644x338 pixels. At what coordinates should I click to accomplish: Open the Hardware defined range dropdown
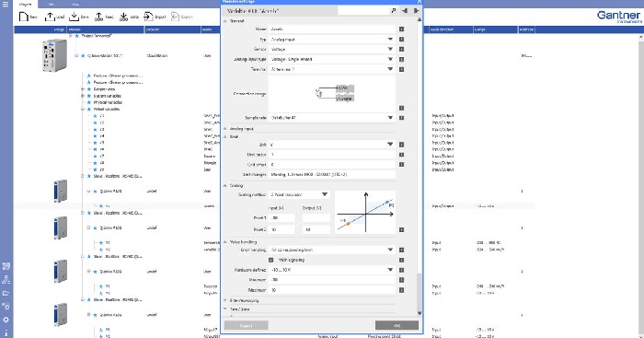pyautogui.click(x=331, y=270)
